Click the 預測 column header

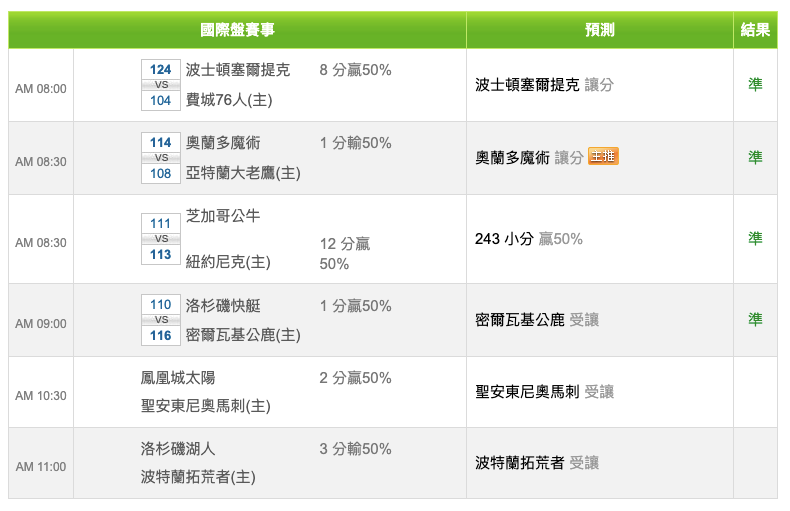(600, 30)
